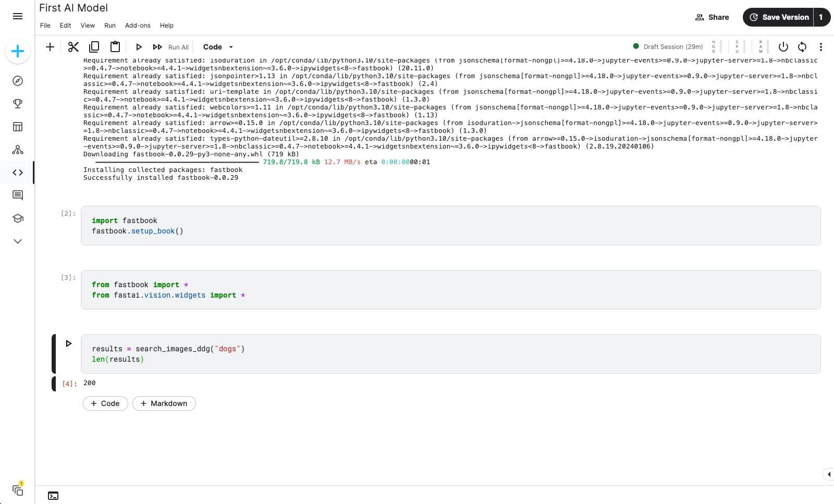Run the search_images_ddg code cell
The width and height of the screenshot is (834, 504).
pyautogui.click(x=68, y=343)
